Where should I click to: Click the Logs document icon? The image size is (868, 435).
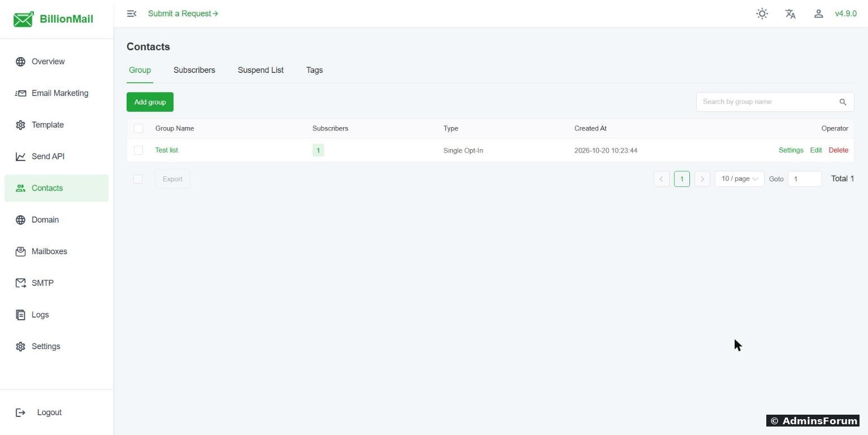coord(20,315)
